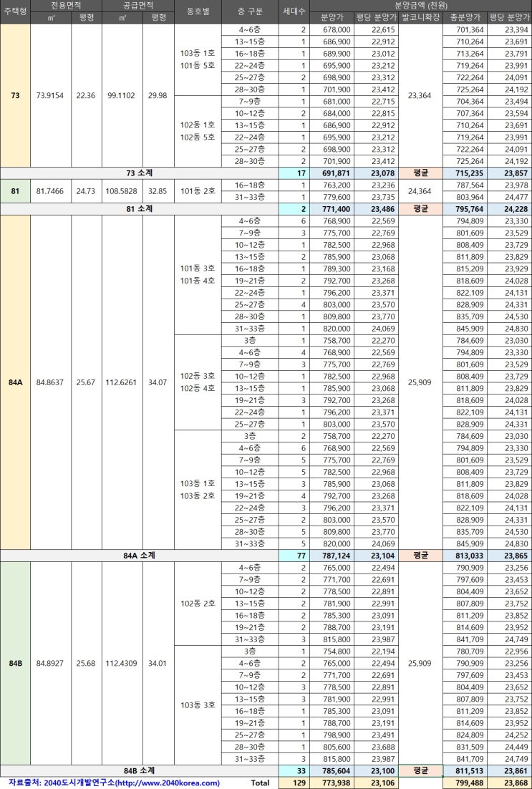Viewport: 532px width, 789px height.
Task: Select the 84A subtotal total 813,033
Action: point(465,556)
